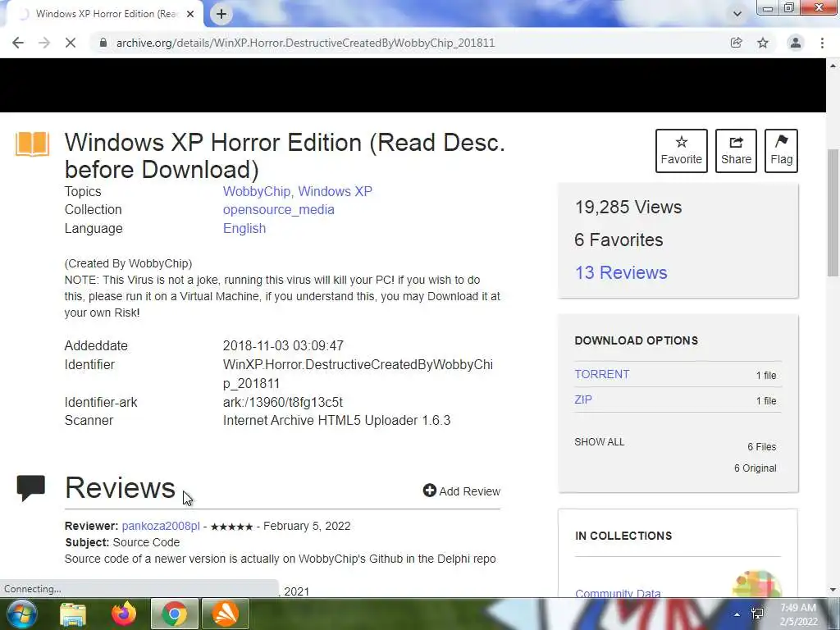Click the scrollbar down arrow
This screenshot has width=840, height=630.
click(x=833, y=590)
